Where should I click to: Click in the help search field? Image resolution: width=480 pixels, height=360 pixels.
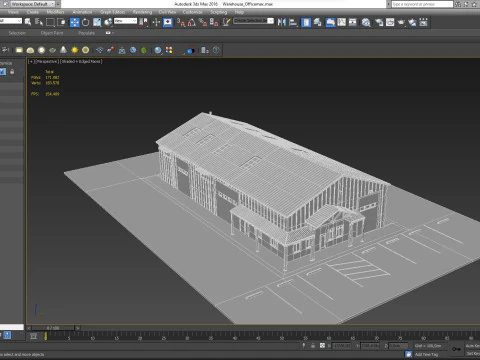(422, 4)
